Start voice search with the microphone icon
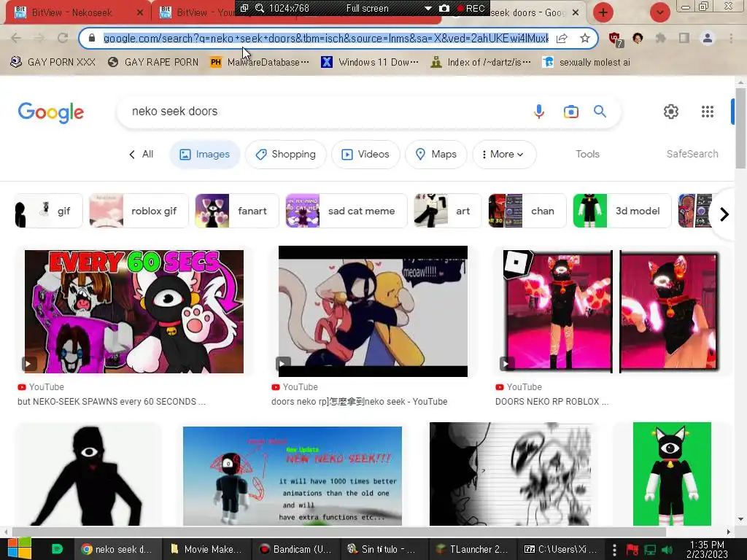The height and width of the screenshot is (560, 747). (x=539, y=112)
